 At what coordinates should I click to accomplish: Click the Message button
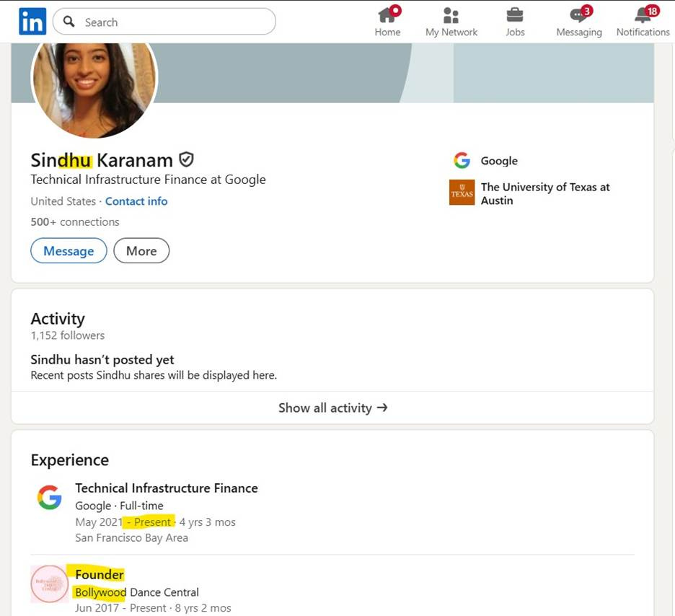click(69, 250)
